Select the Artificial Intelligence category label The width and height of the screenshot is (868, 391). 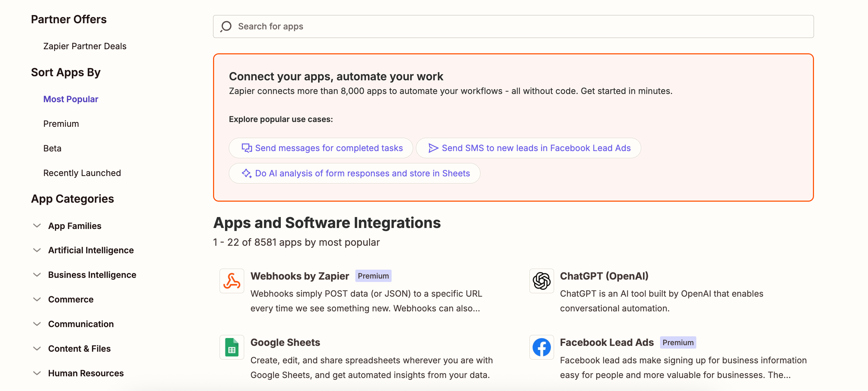(91, 250)
